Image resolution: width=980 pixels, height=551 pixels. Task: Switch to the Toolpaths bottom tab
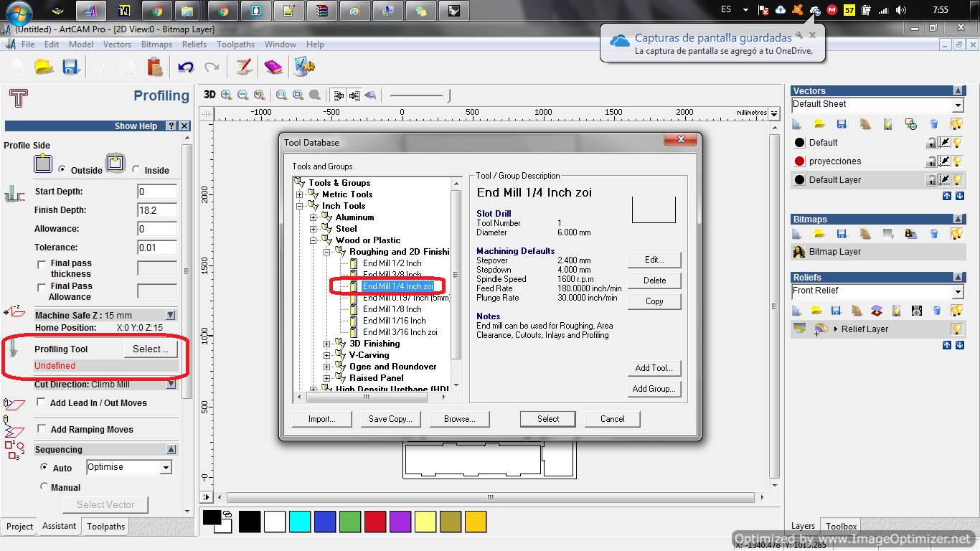(106, 527)
